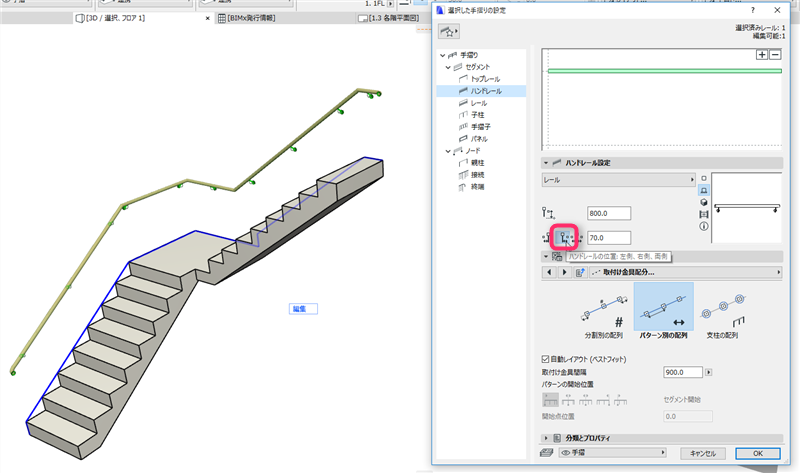Click the layer icon at dialog bottom
This screenshot has width=800, height=473.
[547, 453]
